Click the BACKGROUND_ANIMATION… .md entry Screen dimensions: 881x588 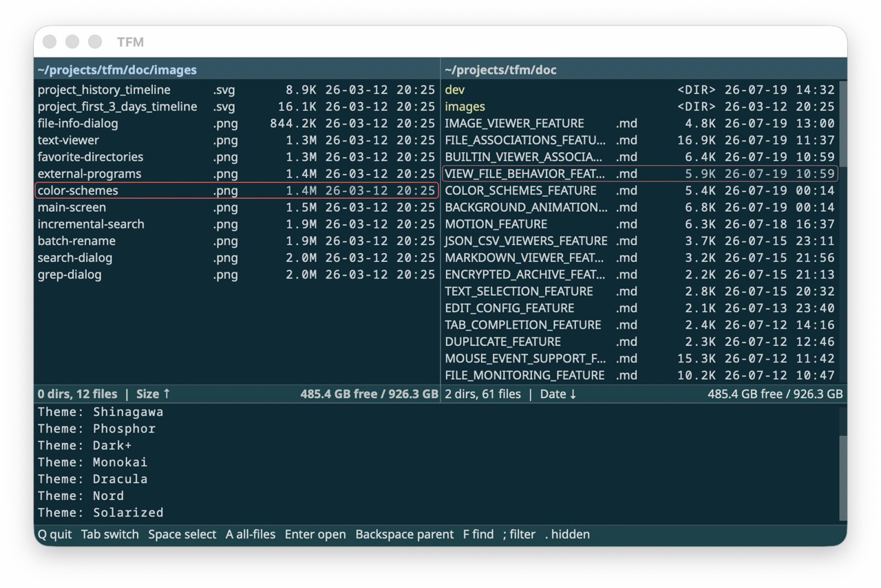tap(640, 208)
